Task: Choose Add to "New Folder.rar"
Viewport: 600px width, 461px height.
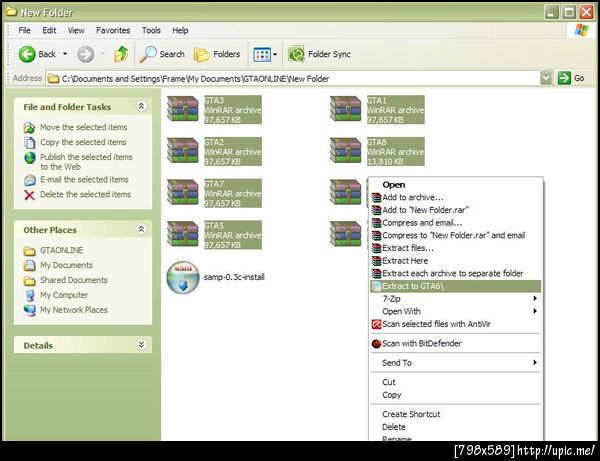Action: [456, 210]
